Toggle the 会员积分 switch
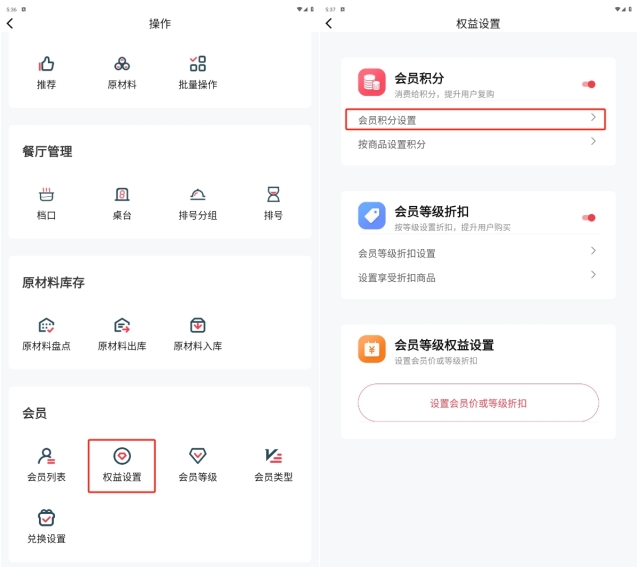This screenshot has width=638, height=567. 589,85
